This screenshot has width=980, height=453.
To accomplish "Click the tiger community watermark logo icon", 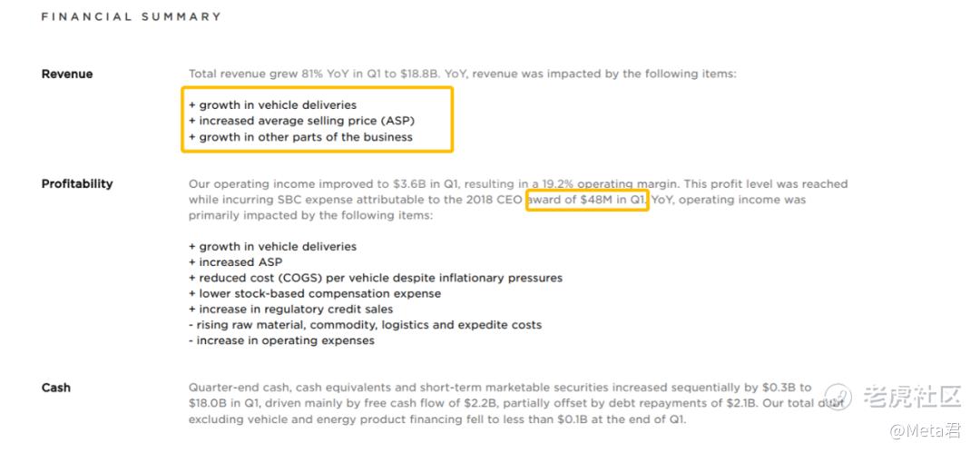I will pyautogui.click(x=838, y=397).
